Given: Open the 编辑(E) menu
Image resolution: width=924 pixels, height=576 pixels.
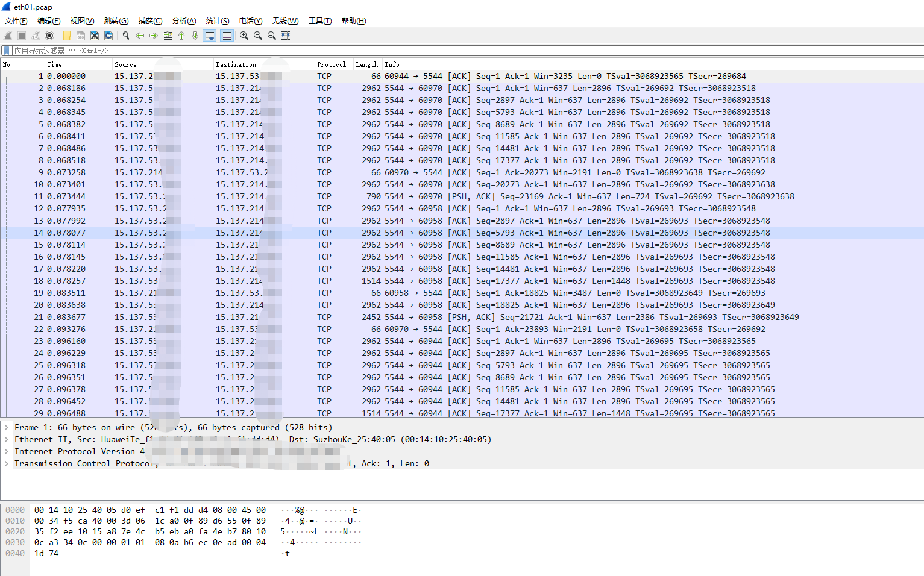Looking at the screenshot, I should point(49,21).
